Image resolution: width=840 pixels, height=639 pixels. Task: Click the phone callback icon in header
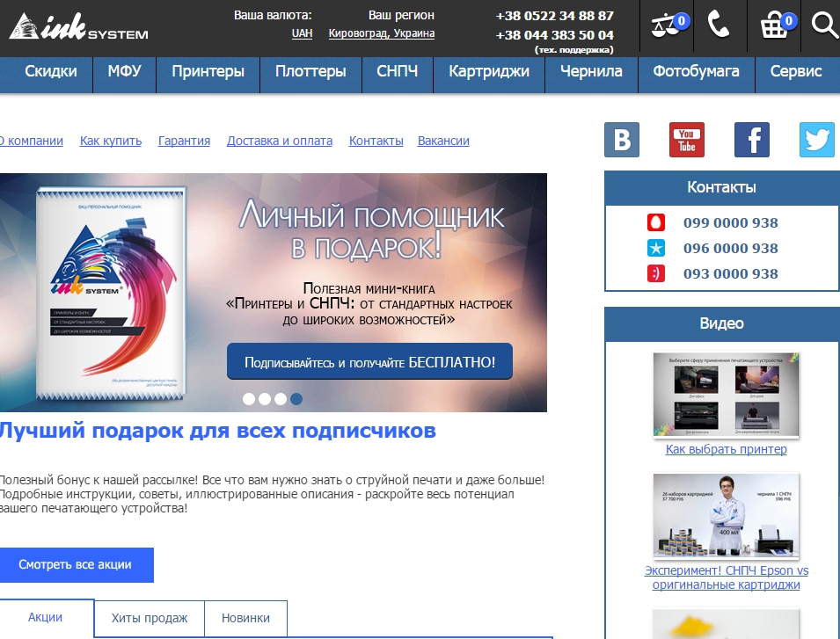[719, 25]
